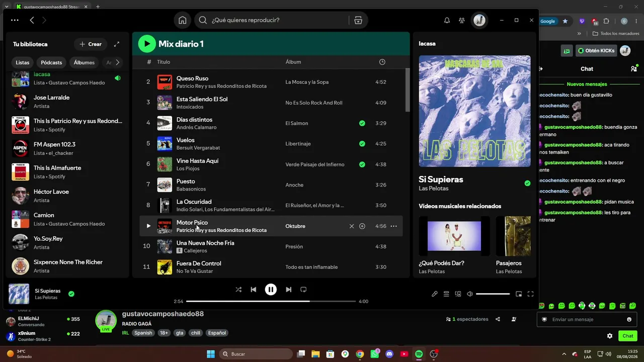Screen dimensions: 644x362
Task: Add Motor Psico to liked songs
Action: pos(362,226)
